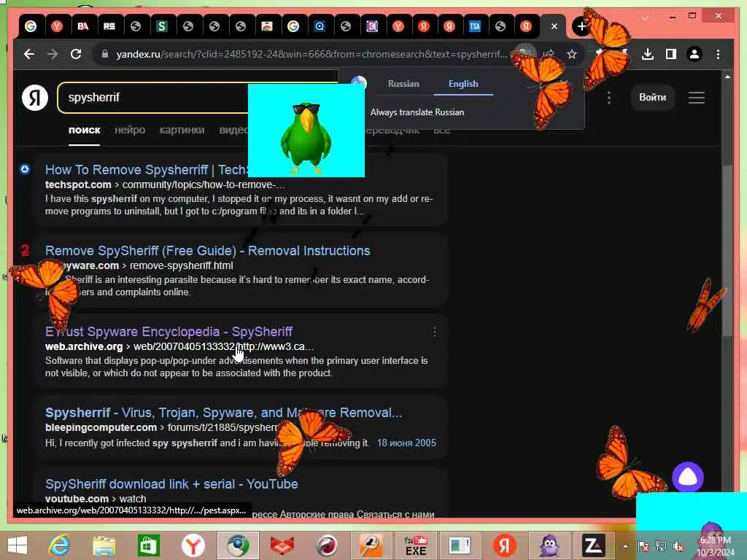747x560 pixels.
Task: Select the поиск search tab
Action: point(85,130)
